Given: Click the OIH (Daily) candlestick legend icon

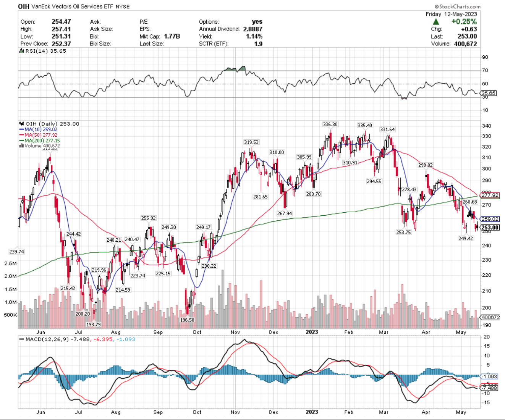Looking at the screenshot, I should click(21, 124).
